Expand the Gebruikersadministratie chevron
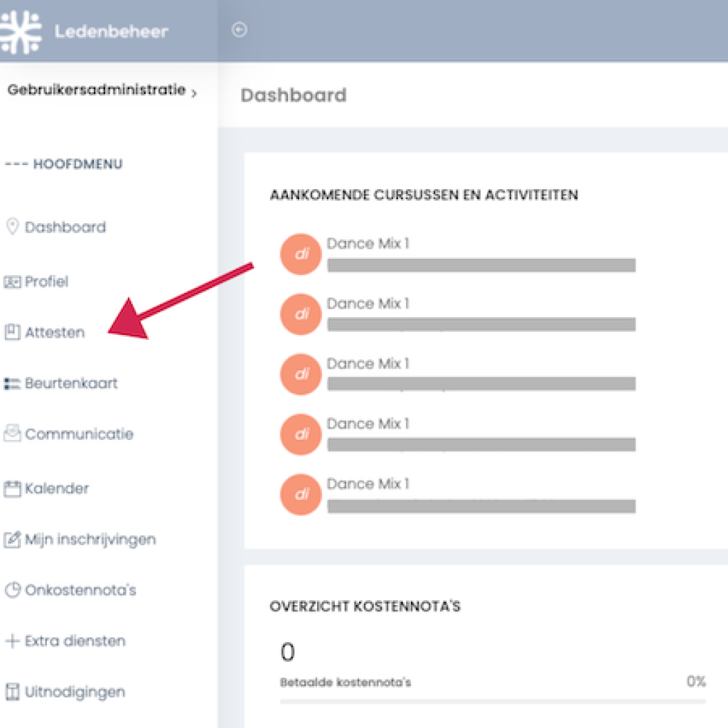 click(194, 93)
